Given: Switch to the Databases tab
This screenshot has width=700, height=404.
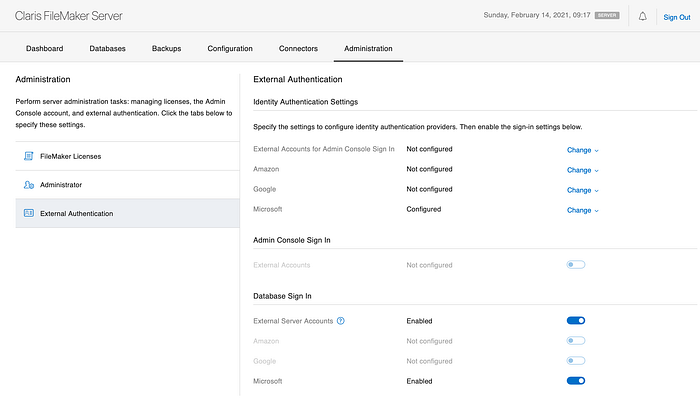Looking at the screenshot, I should 107,48.
